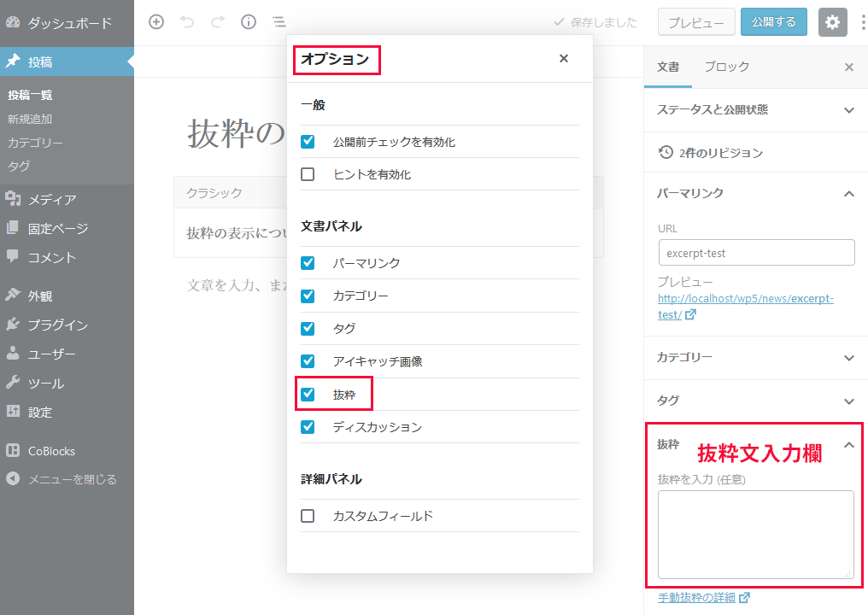Toggle ディスカッション checkbox
The height and width of the screenshot is (615, 868).
[308, 427]
